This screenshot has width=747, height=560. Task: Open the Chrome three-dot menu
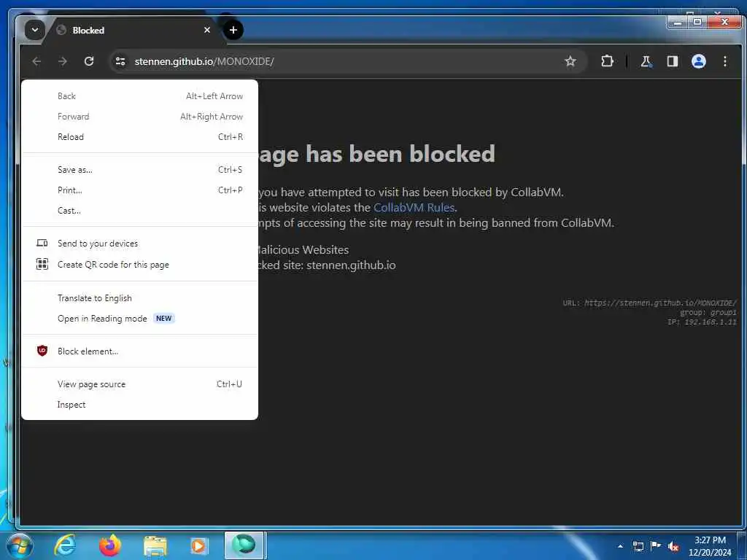click(x=724, y=61)
